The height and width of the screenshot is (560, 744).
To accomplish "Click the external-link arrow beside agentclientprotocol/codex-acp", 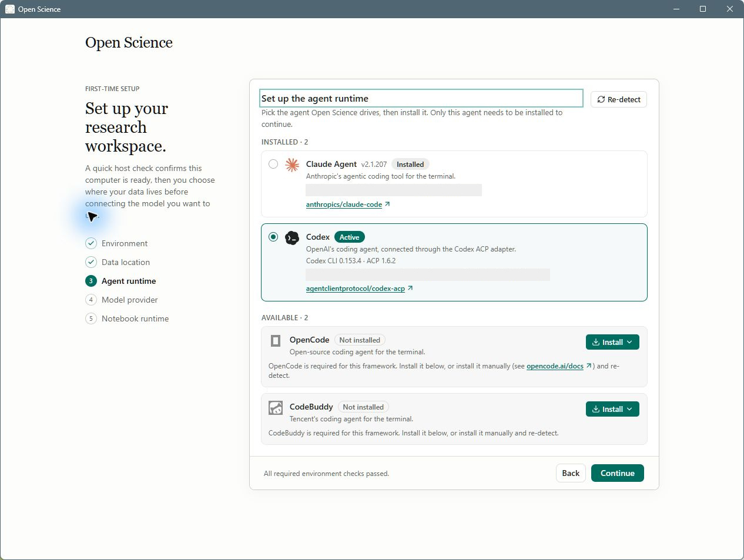I will 410,289.
